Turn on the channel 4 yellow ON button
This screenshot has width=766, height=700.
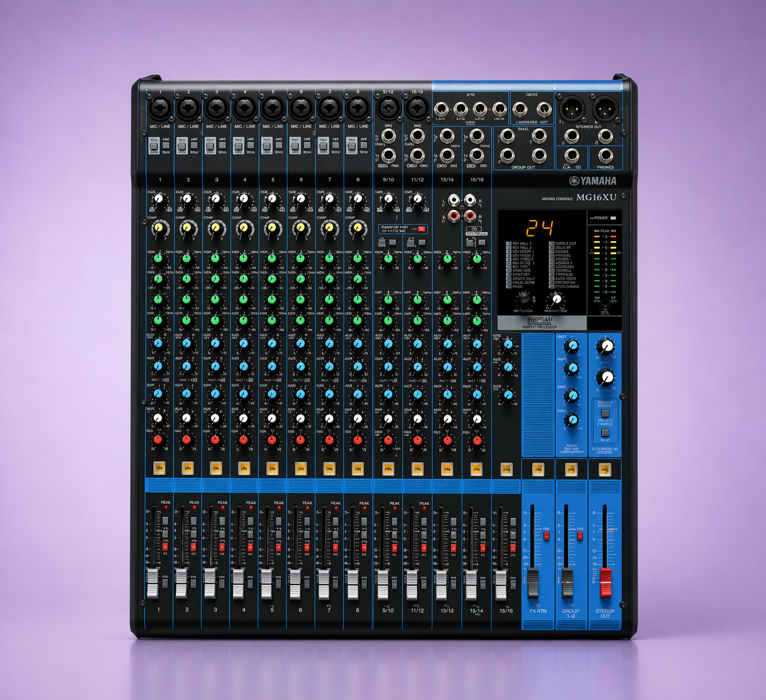(244, 468)
